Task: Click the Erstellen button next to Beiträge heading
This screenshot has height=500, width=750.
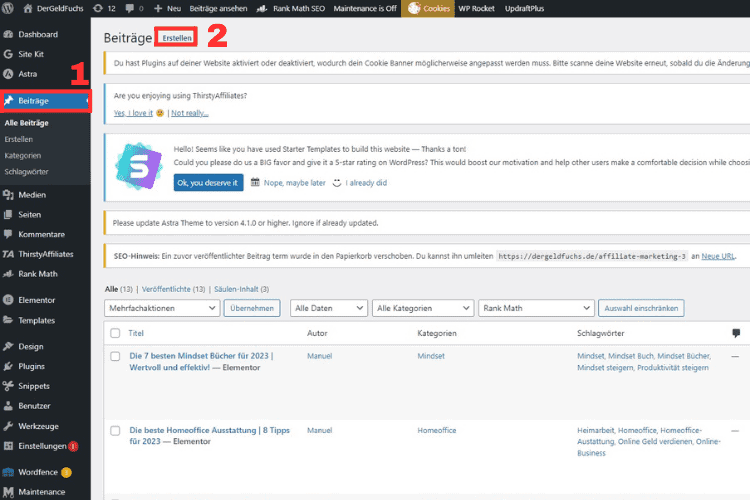Action: [x=176, y=38]
